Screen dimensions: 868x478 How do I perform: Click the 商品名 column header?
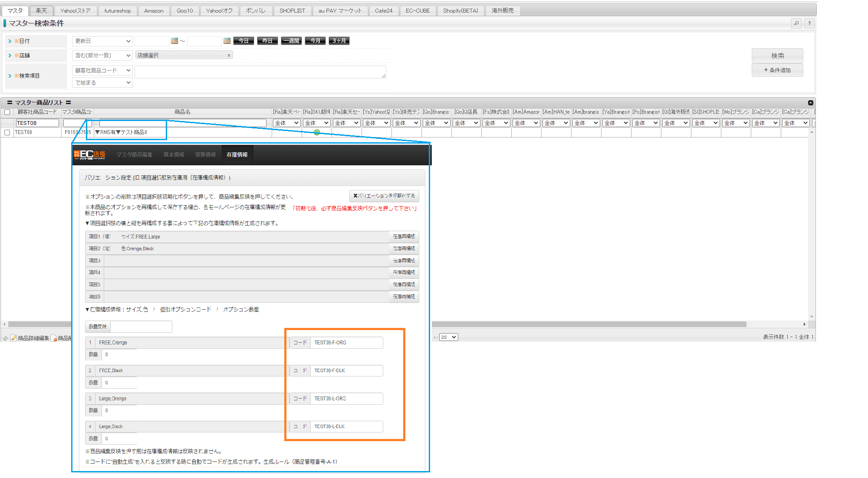182,112
